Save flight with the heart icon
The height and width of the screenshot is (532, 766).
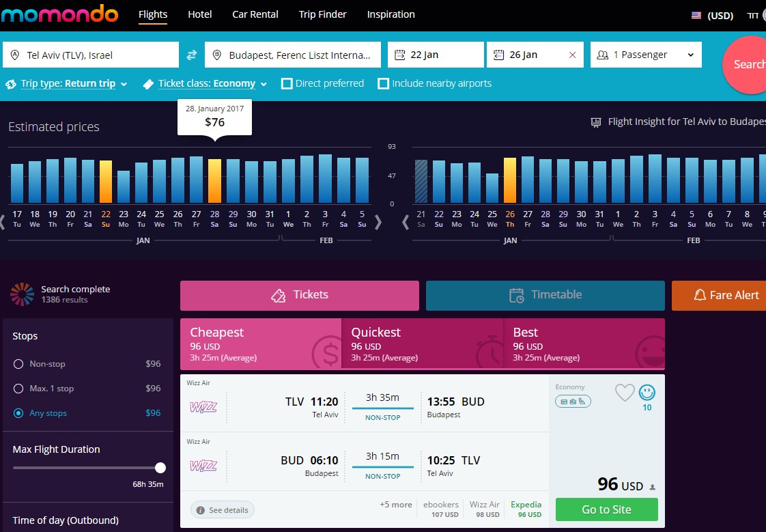(x=624, y=392)
